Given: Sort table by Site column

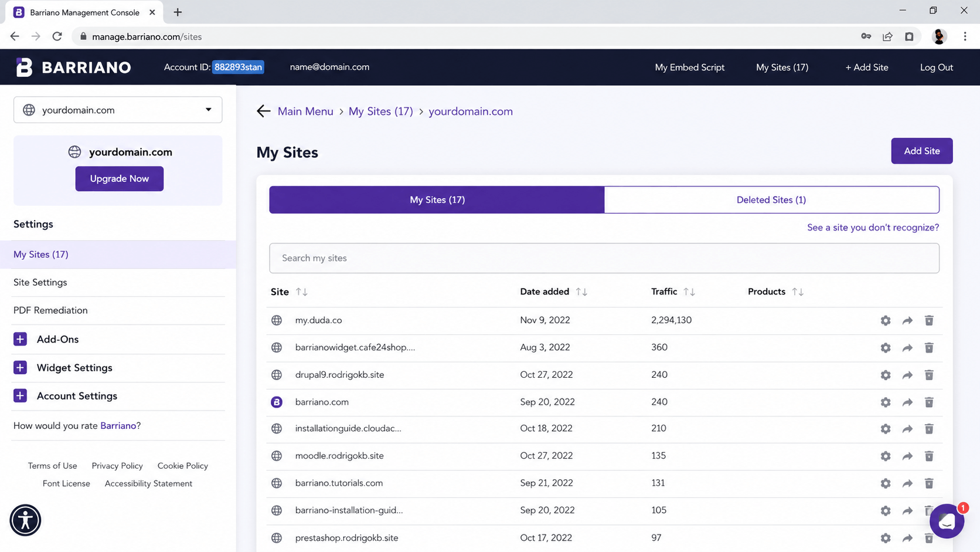Looking at the screenshot, I should [x=302, y=292].
